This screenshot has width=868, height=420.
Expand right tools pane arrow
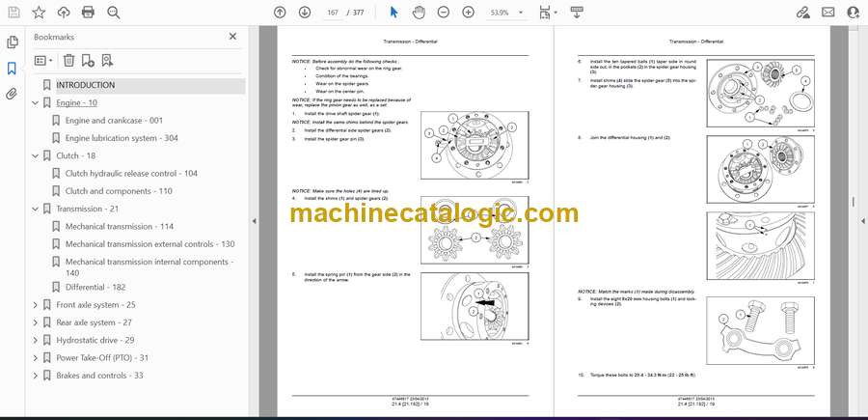[x=862, y=221]
